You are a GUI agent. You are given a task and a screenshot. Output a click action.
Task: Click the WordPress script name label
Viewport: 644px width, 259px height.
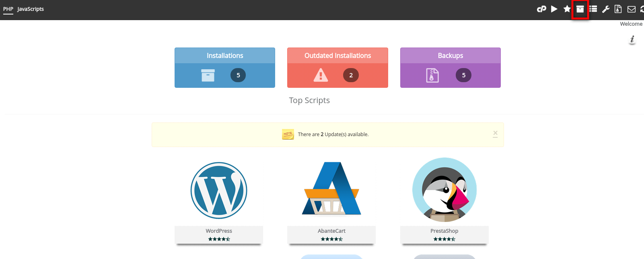tap(219, 231)
